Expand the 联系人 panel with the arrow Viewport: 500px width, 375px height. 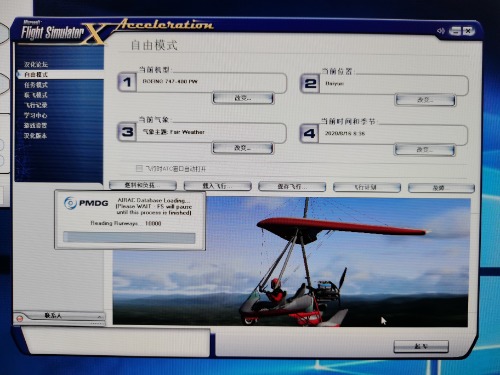tap(99, 316)
